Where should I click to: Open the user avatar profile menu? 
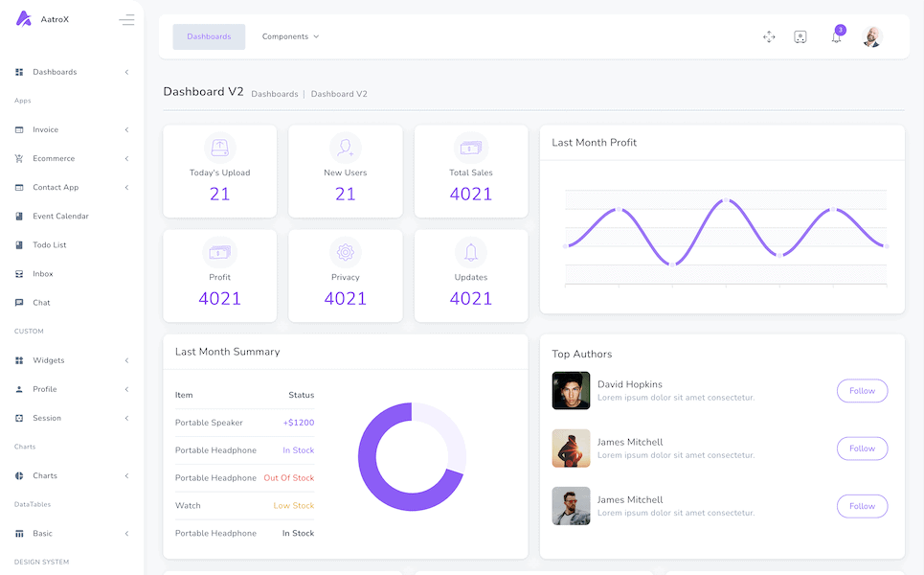tap(871, 36)
